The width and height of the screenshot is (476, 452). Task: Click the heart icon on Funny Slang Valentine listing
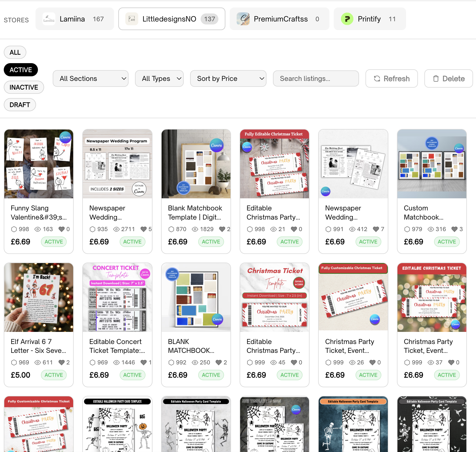(62, 229)
